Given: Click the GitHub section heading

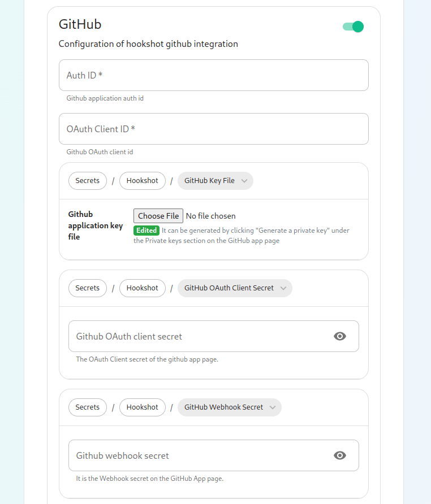Looking at the screenshot, I should pos(80,24).
